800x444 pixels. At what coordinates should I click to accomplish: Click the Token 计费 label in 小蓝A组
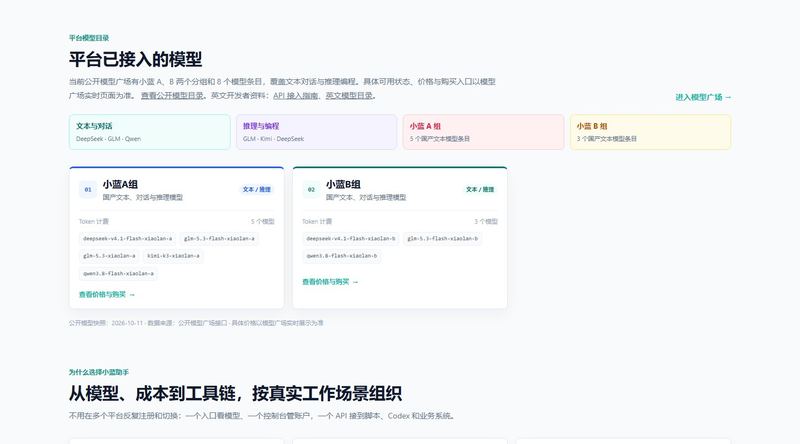pyautogui.click(x=93, y=221)
